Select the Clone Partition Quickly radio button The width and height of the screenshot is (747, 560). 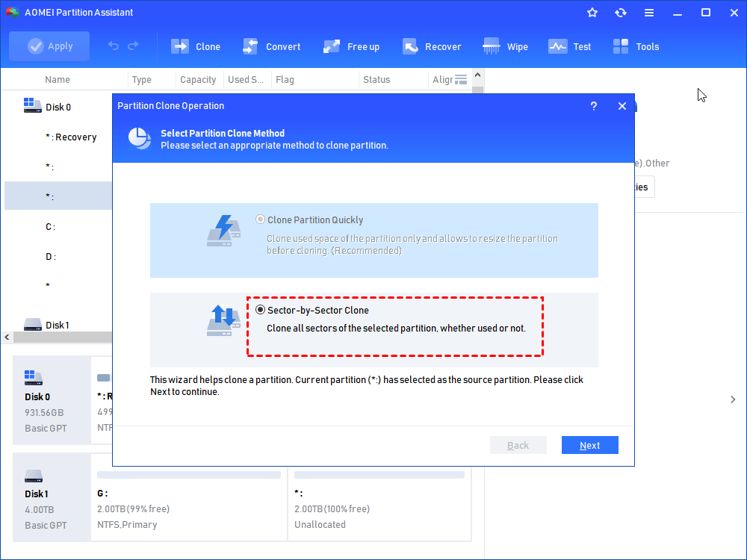(260, 220)
